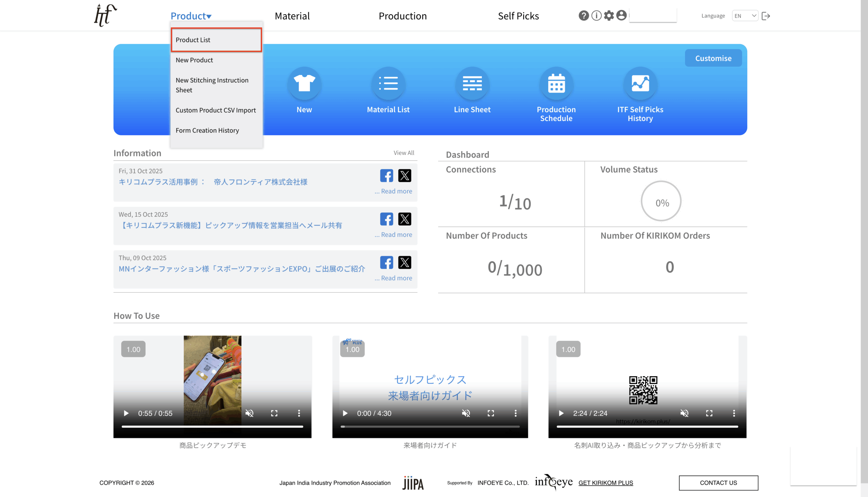Screen dimensions: 868x497
Task: Click View All in Information section
Action: click(404, 153)
